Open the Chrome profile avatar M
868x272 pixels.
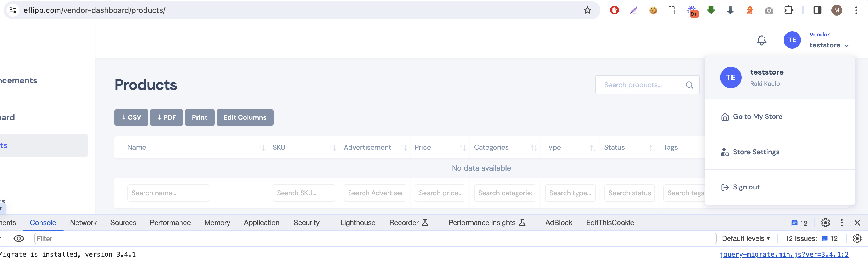pos(836,10)
